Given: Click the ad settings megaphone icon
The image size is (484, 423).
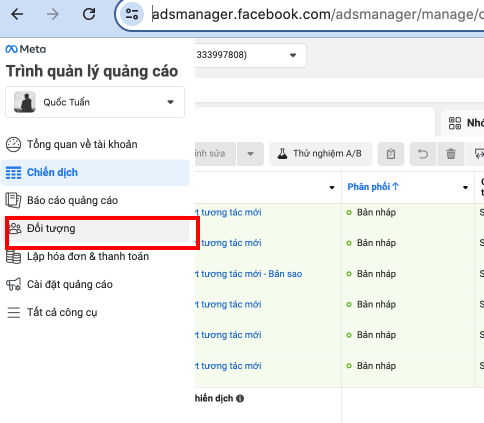Looking at the screenshot, I should pos(13,284).
